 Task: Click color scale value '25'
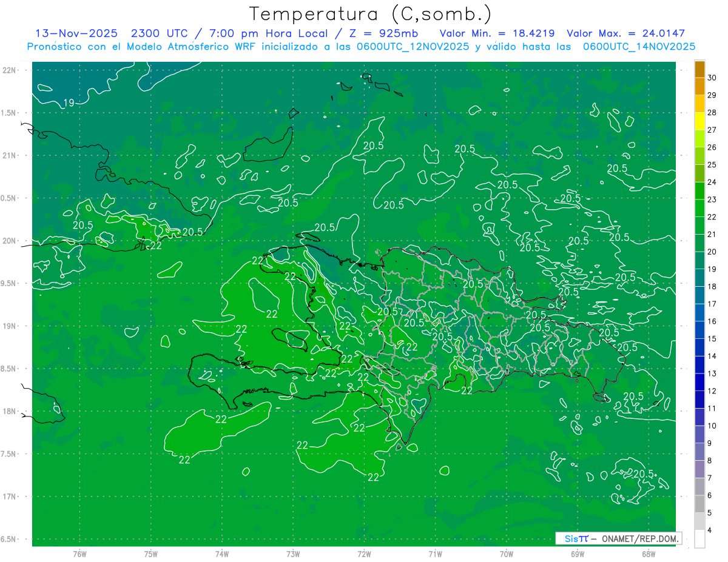(712, 164)
